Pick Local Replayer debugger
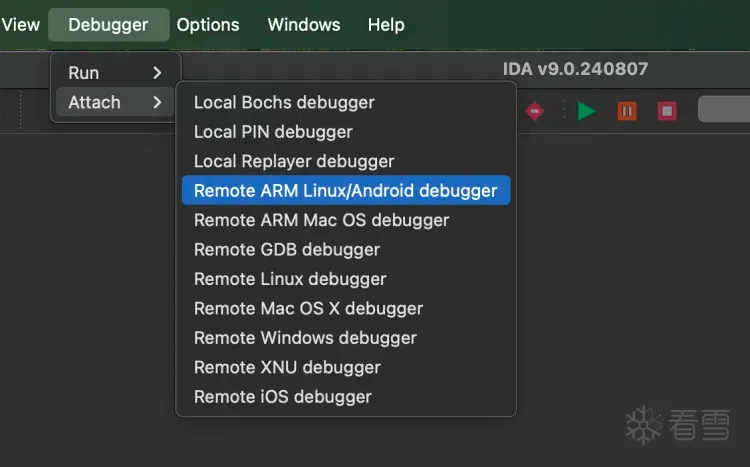 (294, 161)
